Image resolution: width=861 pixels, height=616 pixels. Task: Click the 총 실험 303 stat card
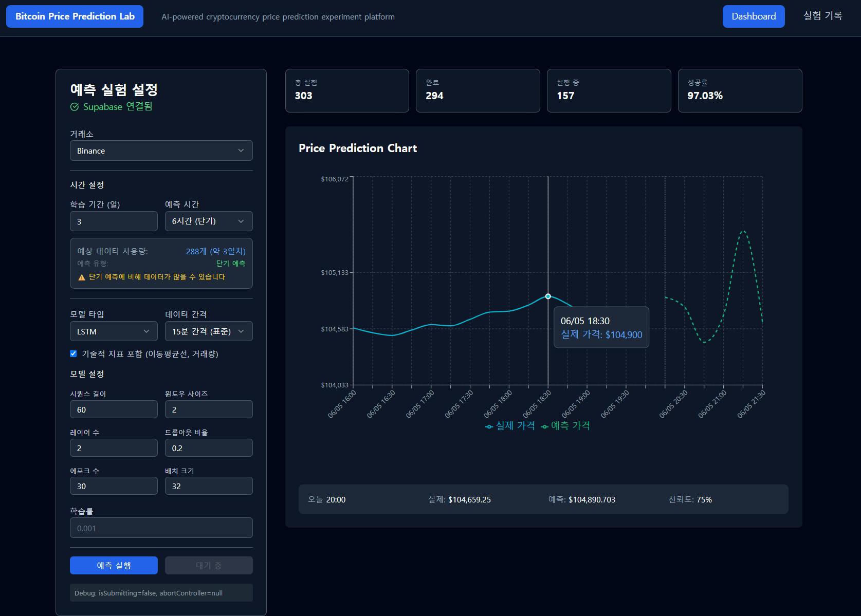click(x=347, y=90)
